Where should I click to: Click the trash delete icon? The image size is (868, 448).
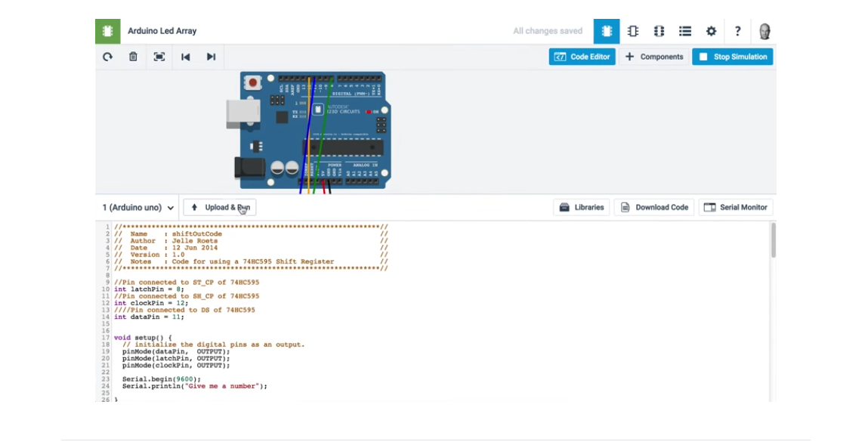(x=133, y=57)
